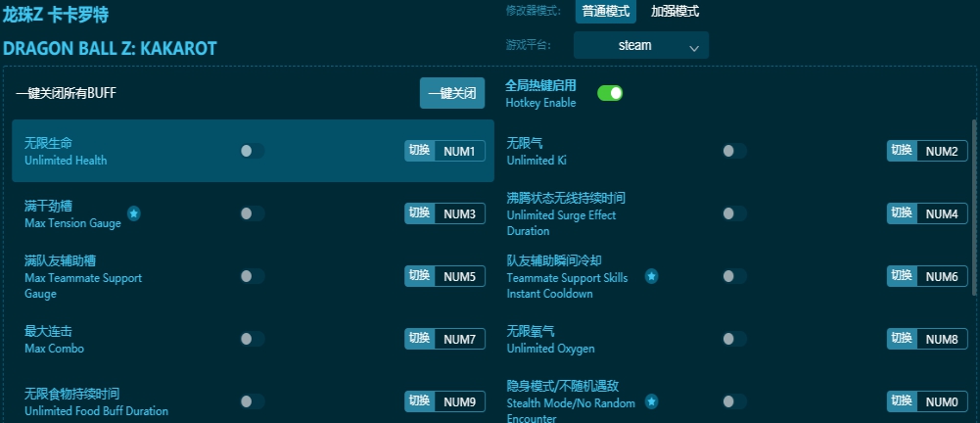Viewport: 980px width, 423px height.
Task: Enable Unlimited Oxygen toggle
Action: click(734, 339)
